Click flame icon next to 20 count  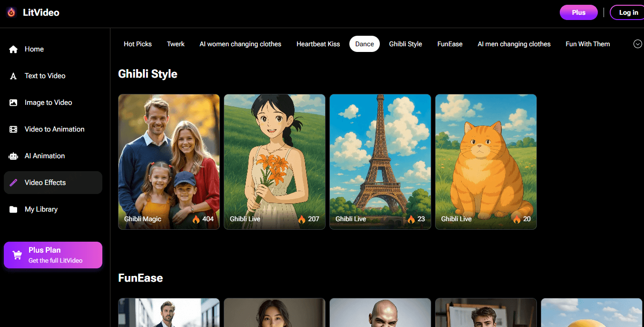coord(517,219)
